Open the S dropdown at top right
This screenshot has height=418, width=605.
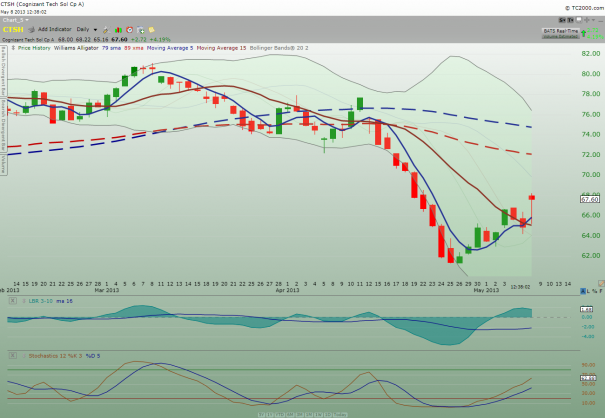point(562,20)
